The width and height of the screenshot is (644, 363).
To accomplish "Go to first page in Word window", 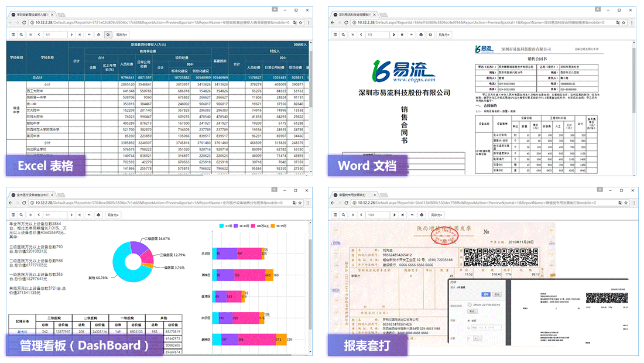I will [352, 35].
